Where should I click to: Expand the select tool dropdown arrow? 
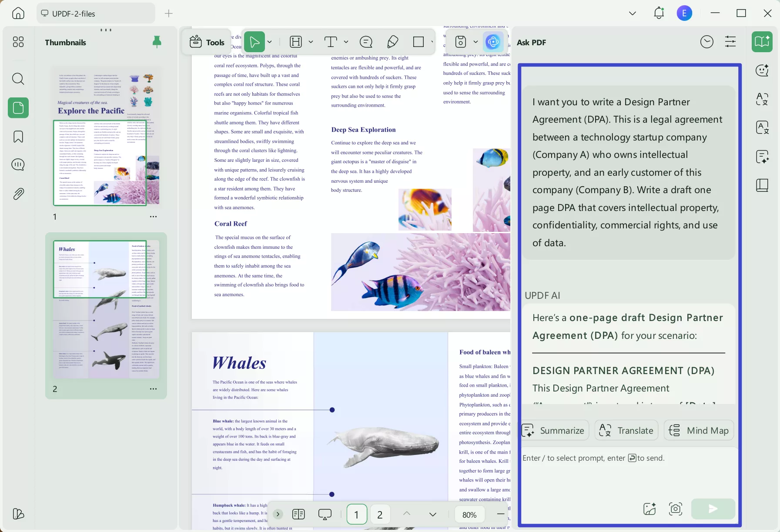tap(270, 42)
